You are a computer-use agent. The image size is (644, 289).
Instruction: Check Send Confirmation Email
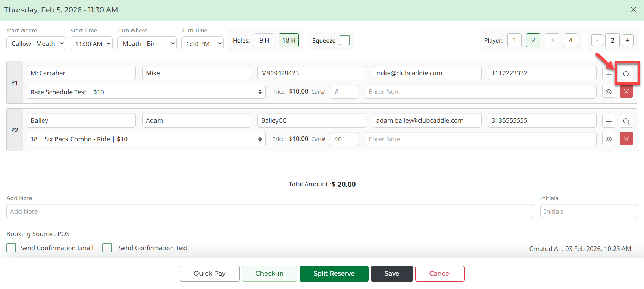tap(12, 248)
